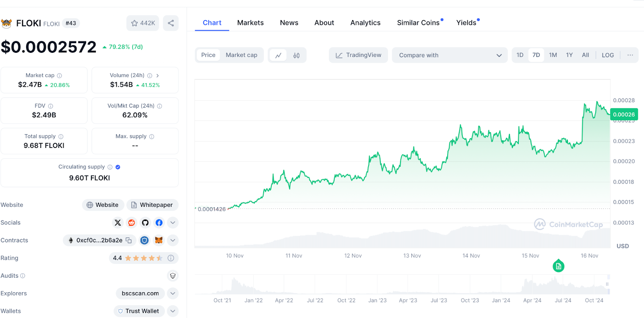The height and width of the screenshot is (318, 644).
Task: Open the more options ellipsis on chart toolbar
Action: pos(630,55)
